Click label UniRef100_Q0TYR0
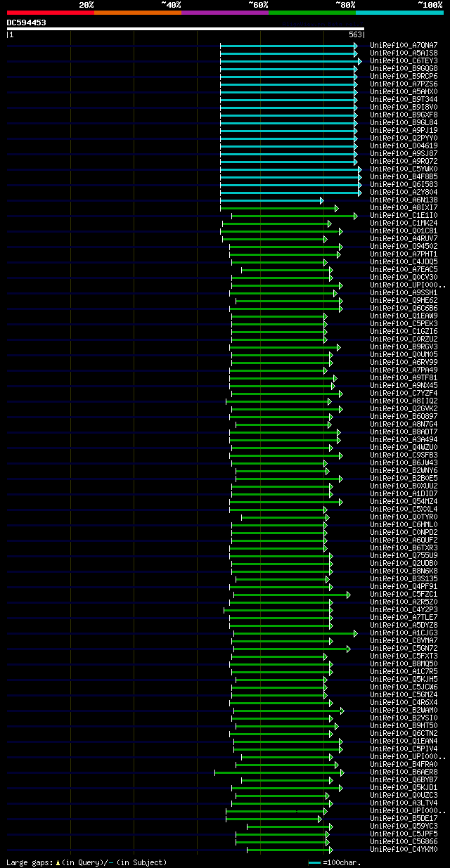The width and height of the screenshot is (450, 868). [x=404, y=517]
